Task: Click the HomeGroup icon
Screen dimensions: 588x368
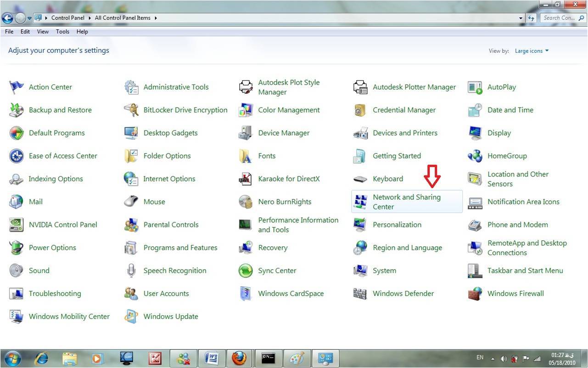Action: pyautogui.click(x=475, y=156)
